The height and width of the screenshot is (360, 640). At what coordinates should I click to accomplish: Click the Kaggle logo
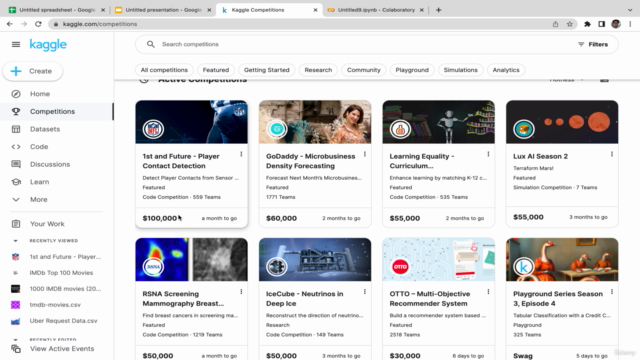[48, 44]
